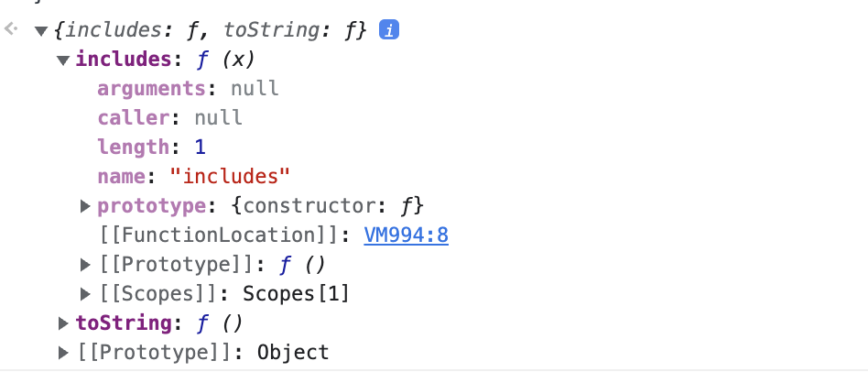
Task: Expand the prototype property triangle
Action: 85,206
